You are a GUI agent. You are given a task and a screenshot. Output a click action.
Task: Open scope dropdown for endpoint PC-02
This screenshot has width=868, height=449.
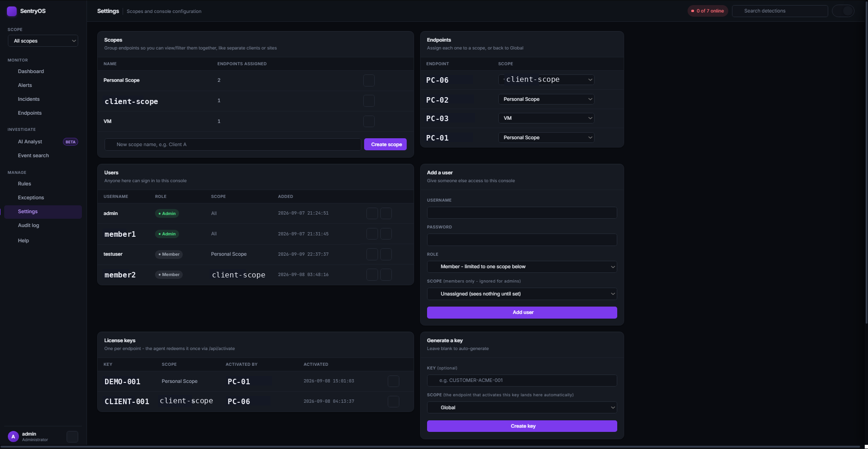[546, 99]
